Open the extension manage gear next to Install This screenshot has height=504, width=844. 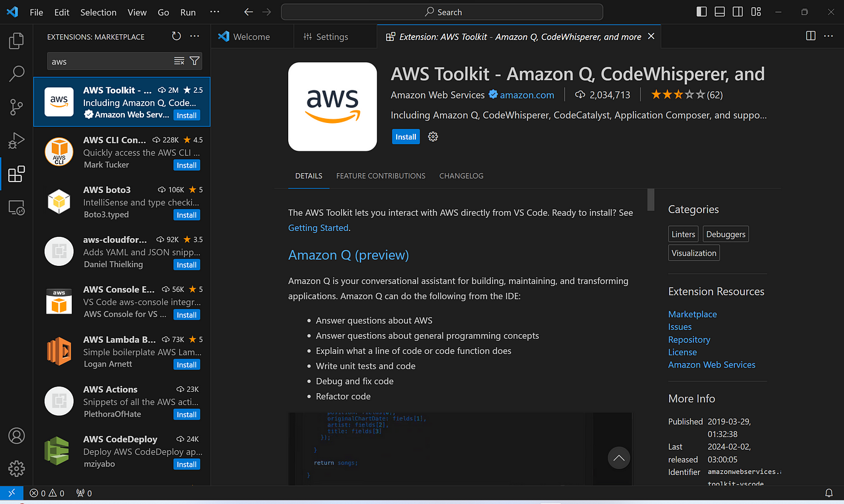(432, 137)
